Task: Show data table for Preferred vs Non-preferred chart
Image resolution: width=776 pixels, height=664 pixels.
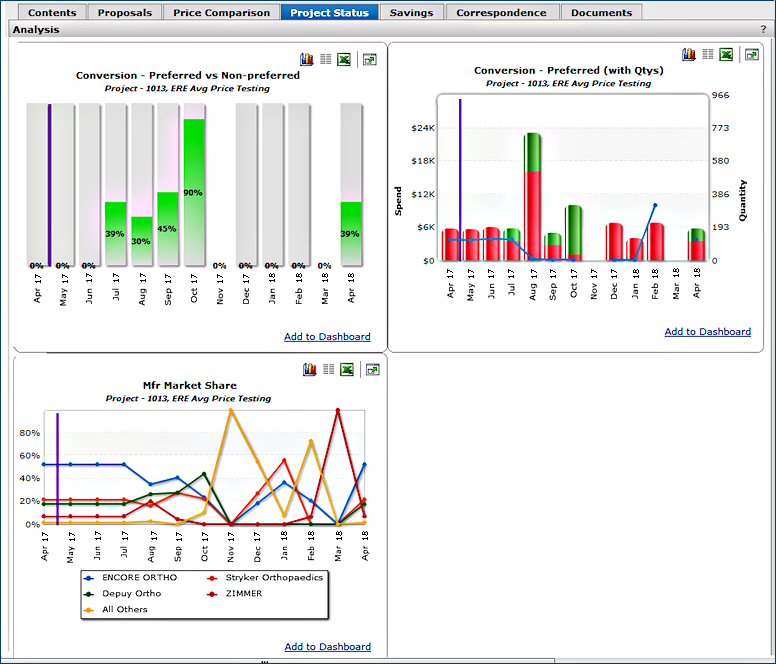Action: click(x=326, y=60)
